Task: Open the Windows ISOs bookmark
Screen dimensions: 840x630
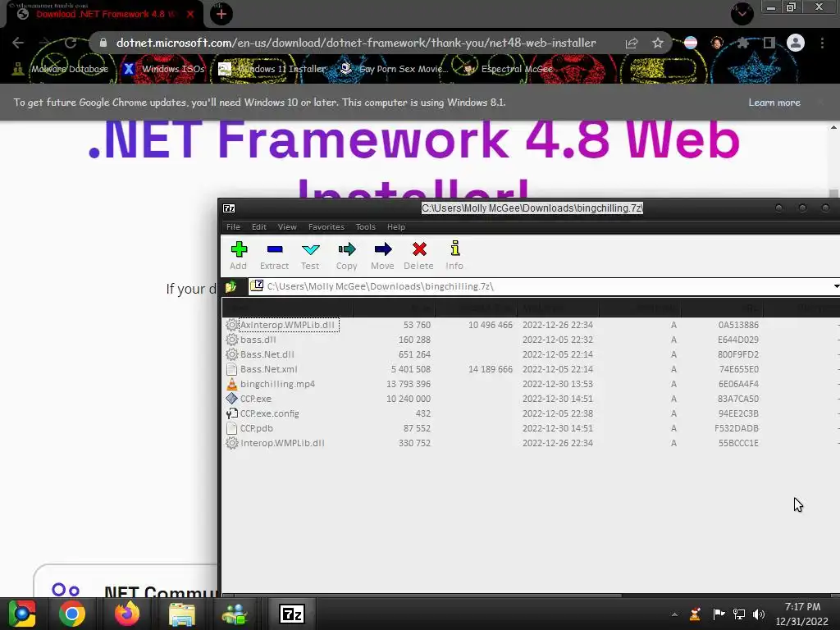Action: click(164, 69)
